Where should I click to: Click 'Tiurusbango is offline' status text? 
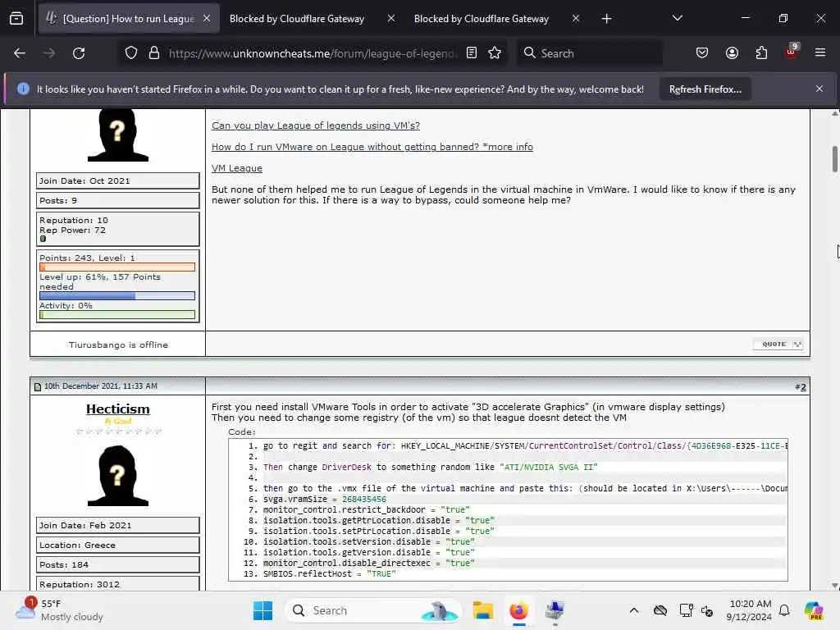(118, 345)
